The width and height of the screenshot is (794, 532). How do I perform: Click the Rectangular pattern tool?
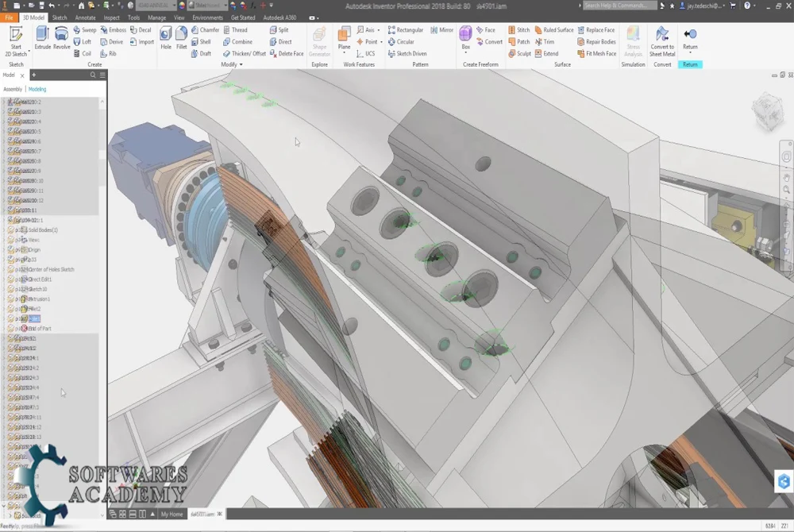click(406, 30)
